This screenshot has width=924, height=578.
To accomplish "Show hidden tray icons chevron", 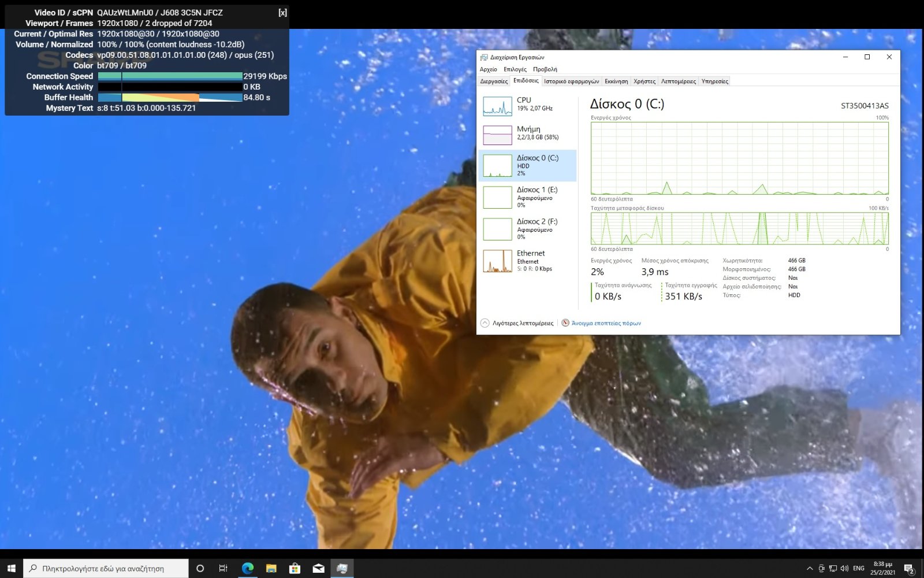I will [810, 568].
